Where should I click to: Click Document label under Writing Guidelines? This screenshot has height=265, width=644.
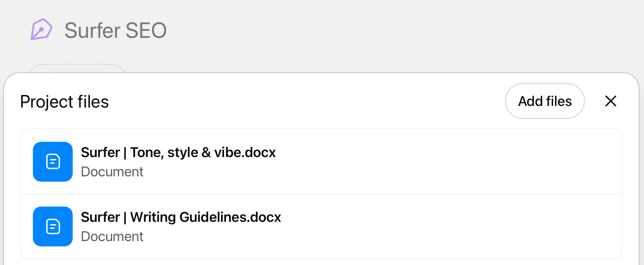click(112, 236)
